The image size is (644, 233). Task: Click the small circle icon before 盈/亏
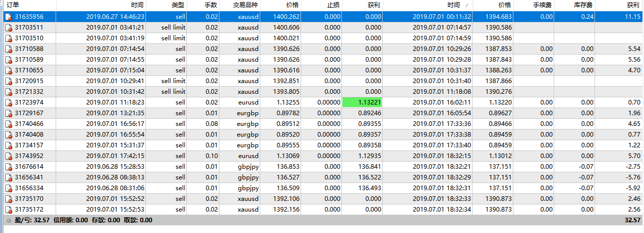(x=8, y=220)
